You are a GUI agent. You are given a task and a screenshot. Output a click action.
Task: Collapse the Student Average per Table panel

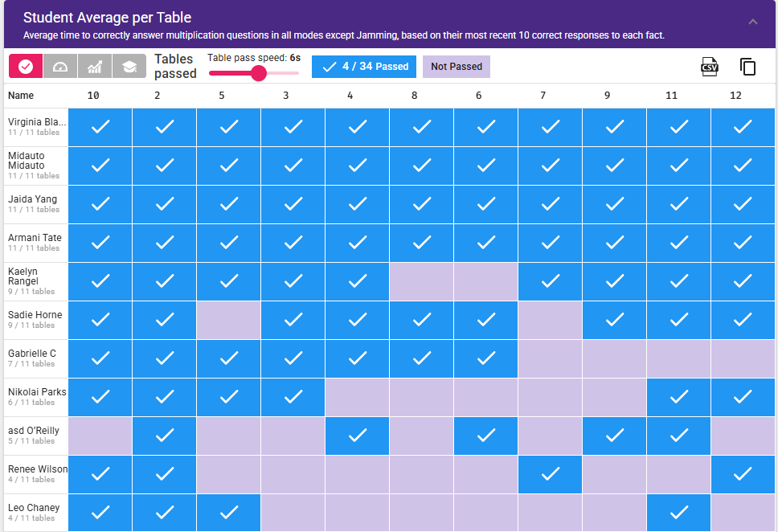coord(753,23)
